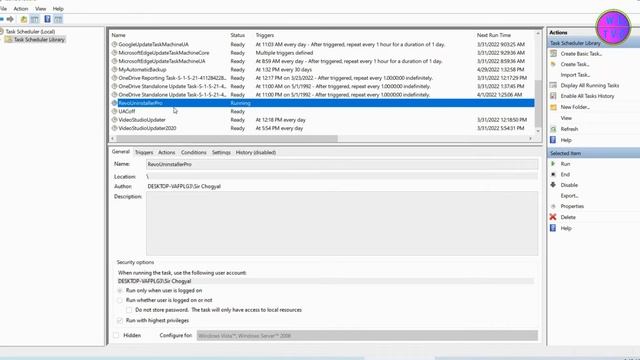Open the View menu

pyautogui.click(x=40, y=9)
